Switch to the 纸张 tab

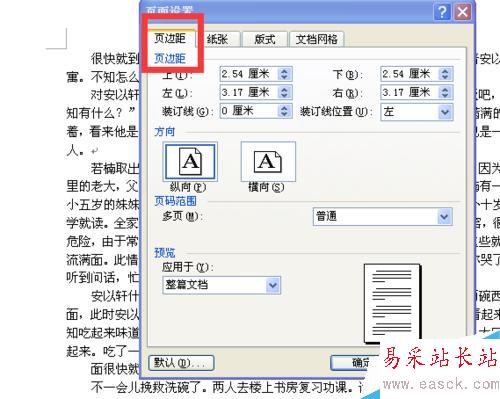(218, 39)
